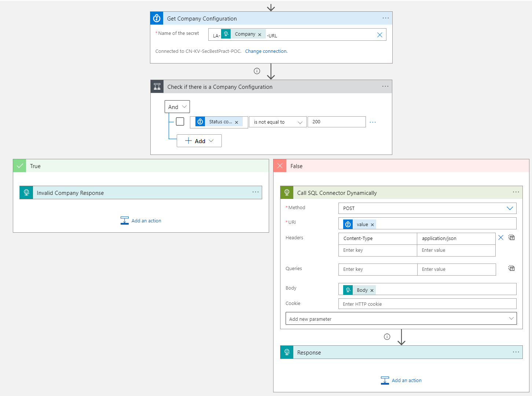
Task: Open the 'is not equal to' operator dropdown
Action: (278, 122)
